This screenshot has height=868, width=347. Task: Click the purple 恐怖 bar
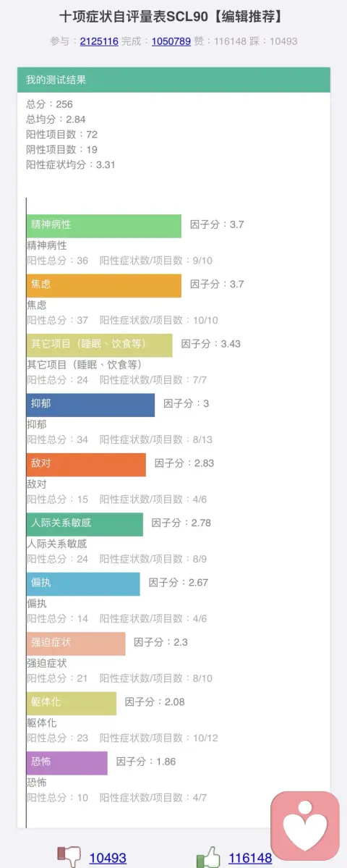[67, 763]
